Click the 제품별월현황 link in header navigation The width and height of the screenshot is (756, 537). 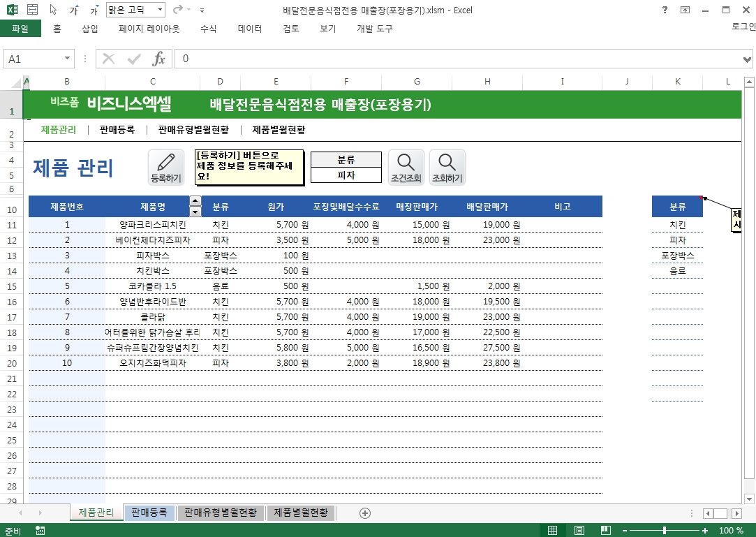pyautogui.click(x=279, y=130)
